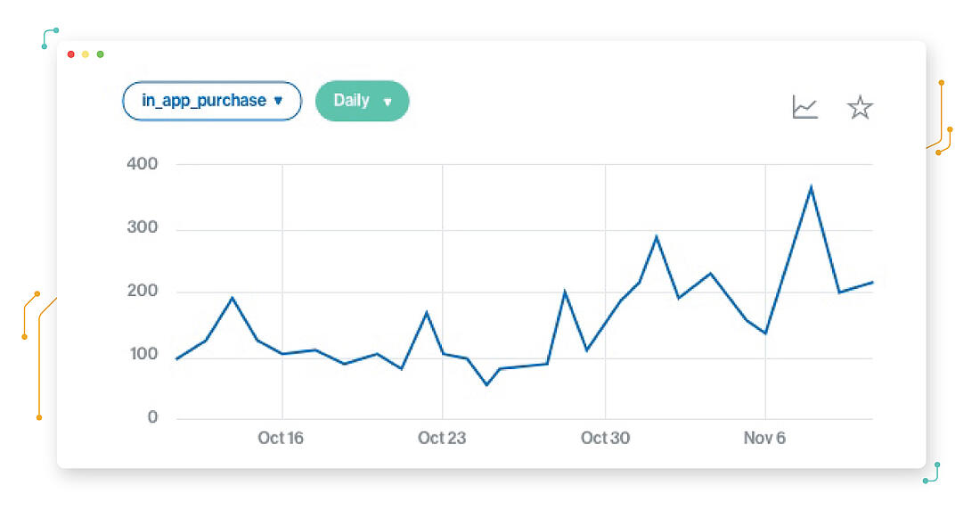Click the line chart view icon

pos(805,107)
